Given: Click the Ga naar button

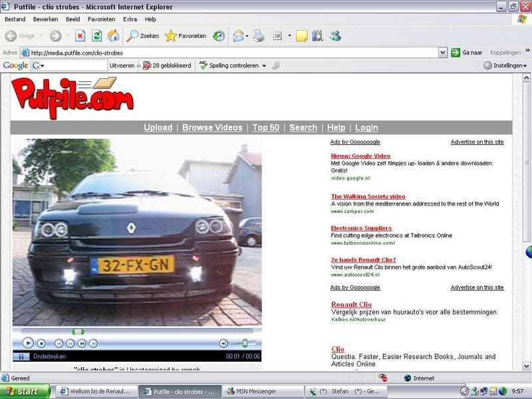Looking at the screenshot, I should (x=467, y=53).
